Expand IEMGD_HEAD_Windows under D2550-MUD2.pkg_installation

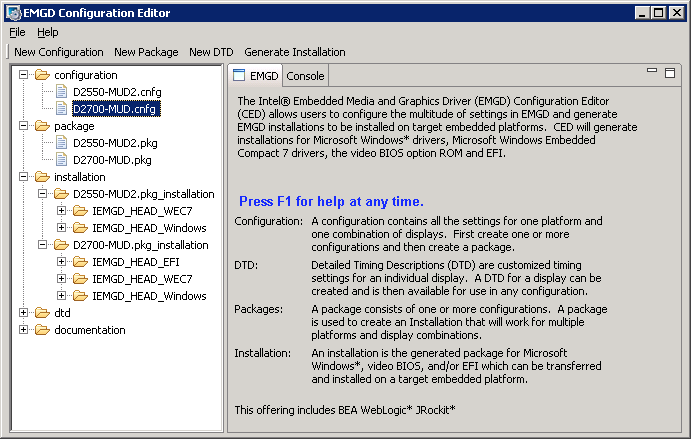(61, 228)
